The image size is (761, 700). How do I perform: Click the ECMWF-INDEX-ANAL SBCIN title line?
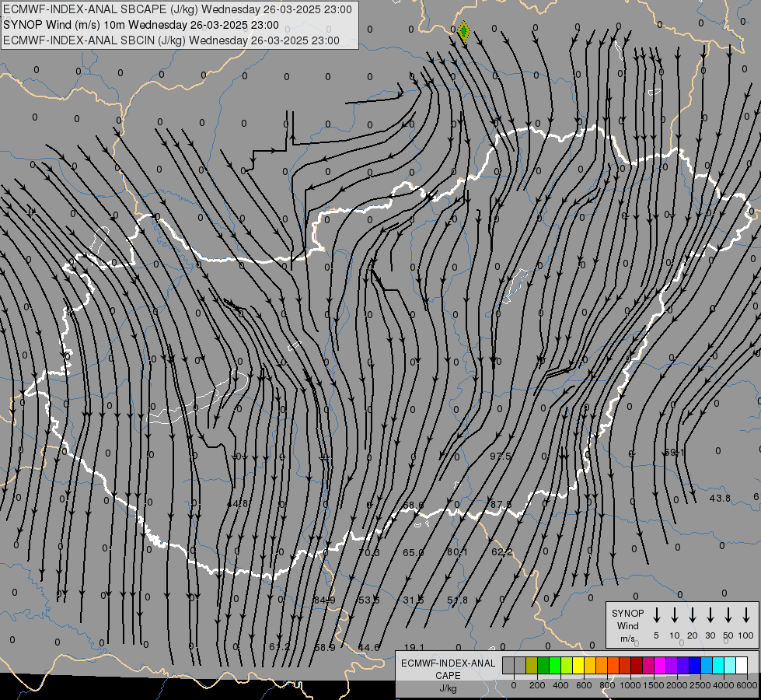point(171,40)
